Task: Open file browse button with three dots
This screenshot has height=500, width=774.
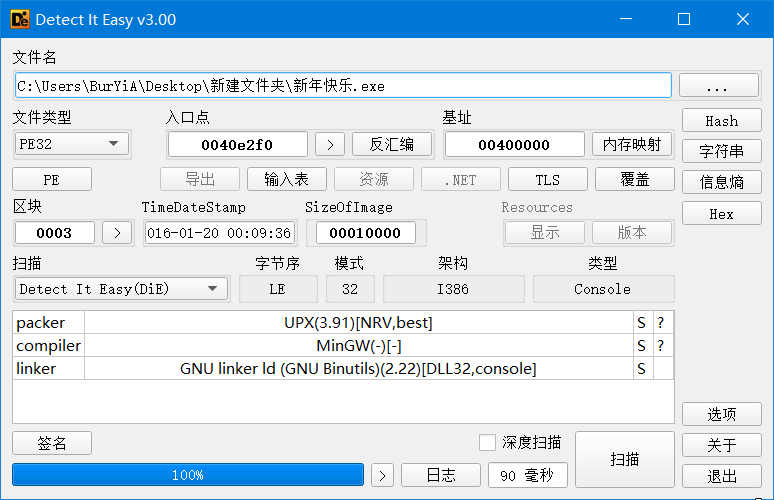Action: click(719, 85)
